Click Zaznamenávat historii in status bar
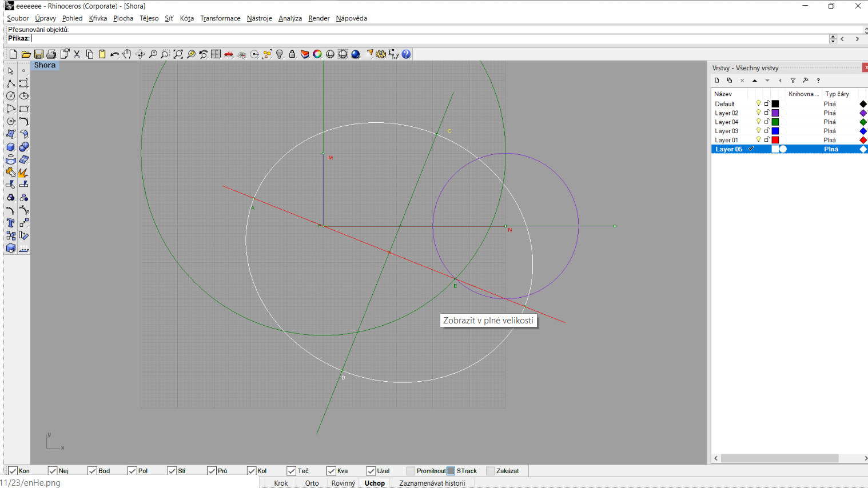The image size is (868, 488). pos(432,483)
